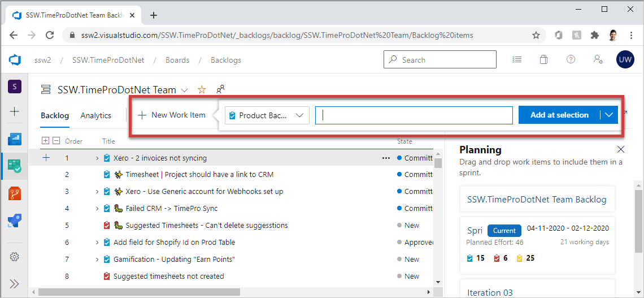The height and width of the screenshot is (298, 644).
Task: Open Boards icon in left sidebar
Action: click(x=15, y=166)
